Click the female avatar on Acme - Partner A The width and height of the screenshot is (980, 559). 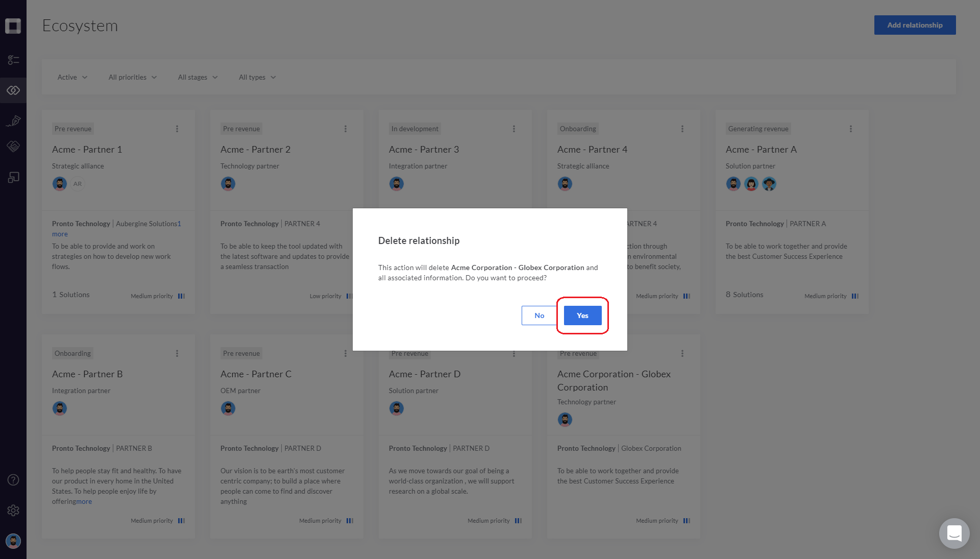[751, 184]
